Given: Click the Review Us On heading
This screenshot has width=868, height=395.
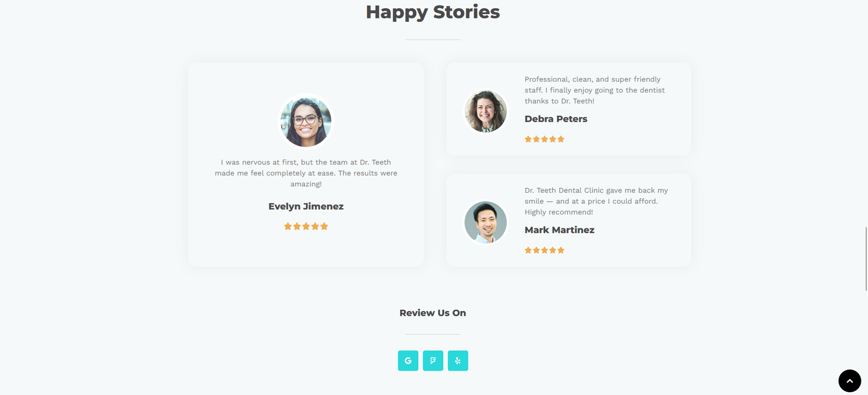Looking at the screenshot, I should [432, 313].
